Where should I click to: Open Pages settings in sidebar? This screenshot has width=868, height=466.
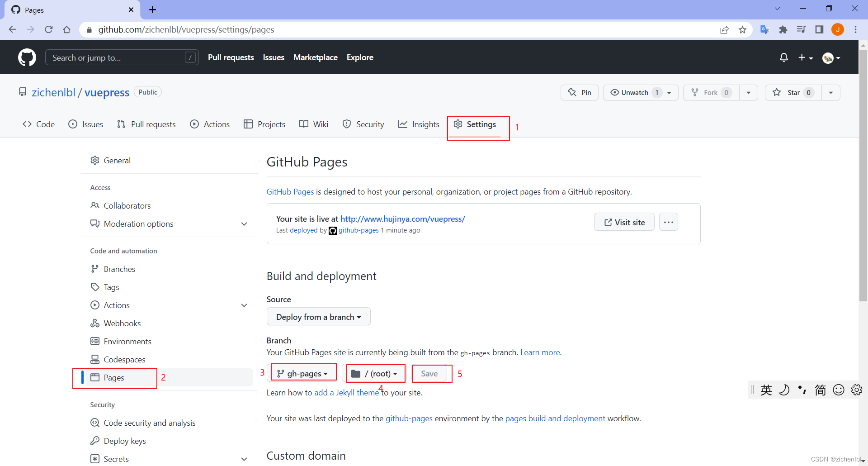[x=167, y=377]
